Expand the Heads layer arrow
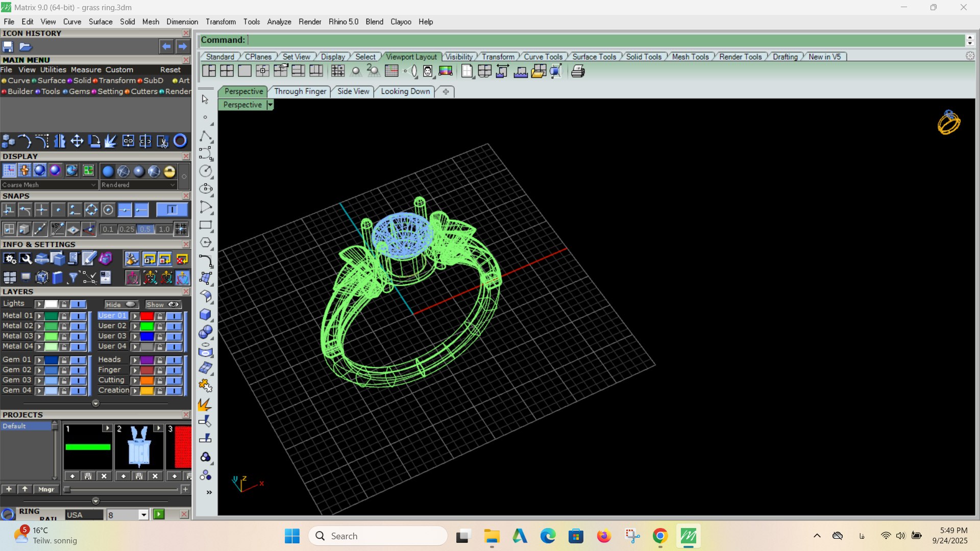Image resolution: width=980 pixels, height=551 pixels. point(135,360)
